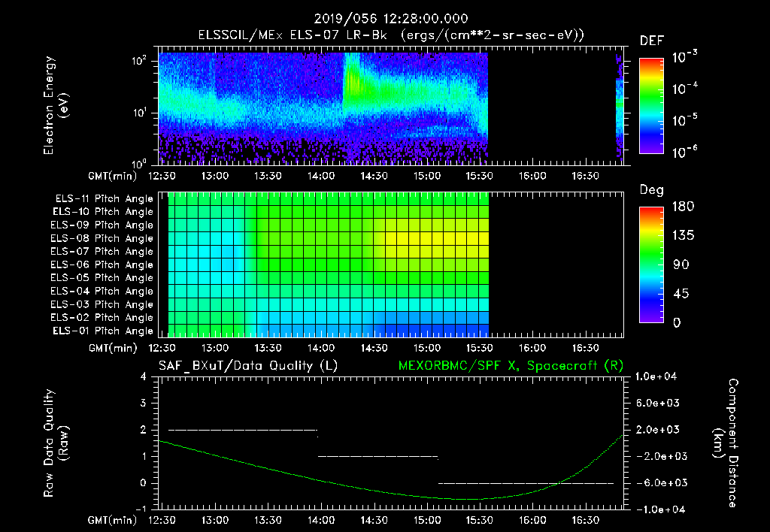Image resolution: width=770 pixels, height=532 pixels.
Task: Click the data quality line segment at level 2
Action: click(243, 430)
